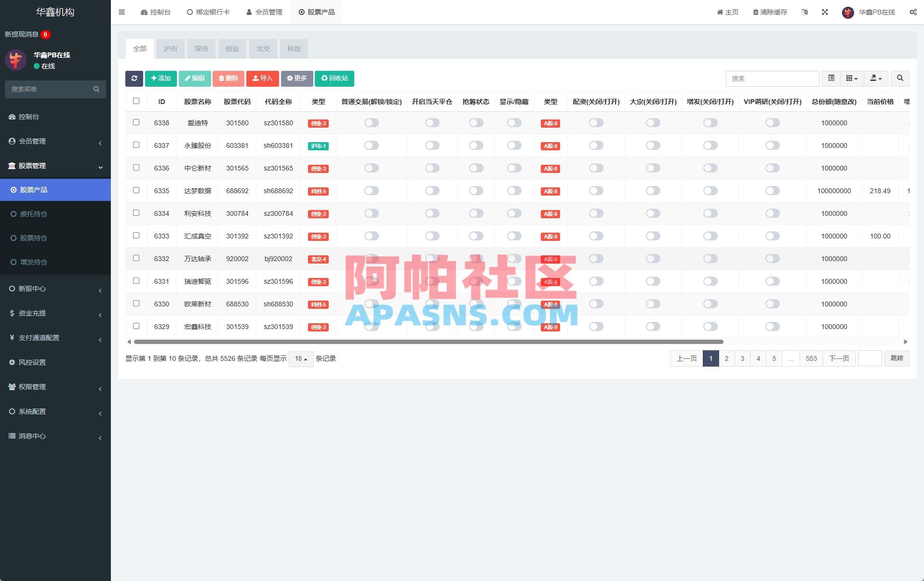Viewport: 924px width, 581px height.
Task: Click the 导入 import button
Action: coord(263,78)
